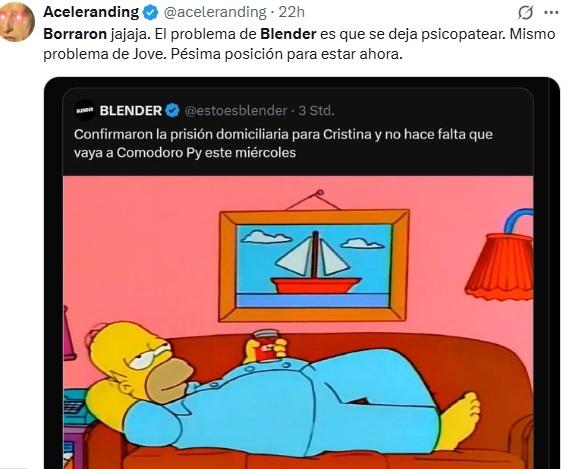Open the BLENDER account logo avatar
The width and height of the screenshot is (575, 469).
point(85,110)
